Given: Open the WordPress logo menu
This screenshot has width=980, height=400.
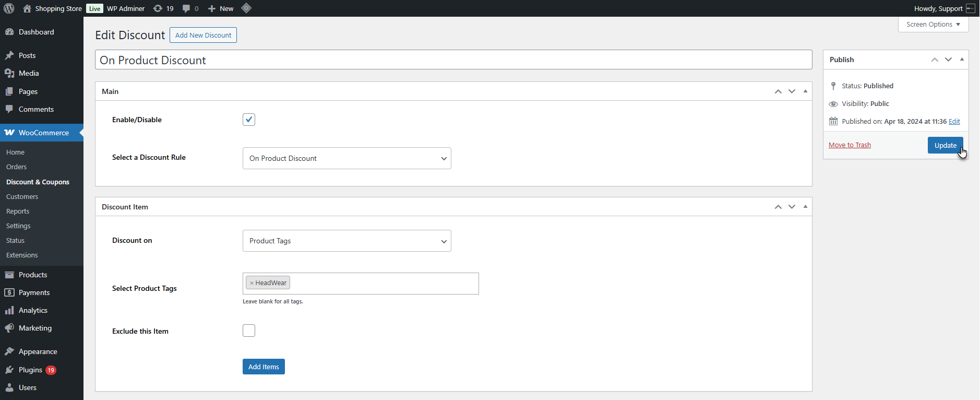Looking at the screenshot, I should pos(9,8).
